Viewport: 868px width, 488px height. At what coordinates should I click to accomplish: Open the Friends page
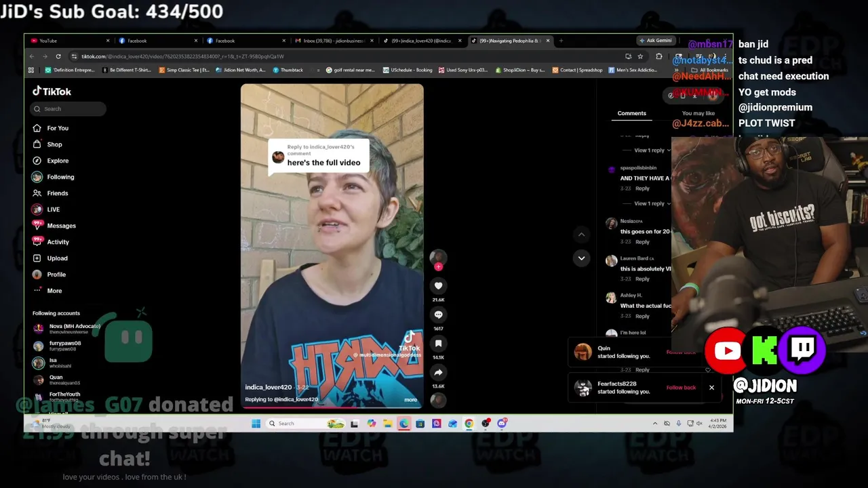[x=50, y=193]
